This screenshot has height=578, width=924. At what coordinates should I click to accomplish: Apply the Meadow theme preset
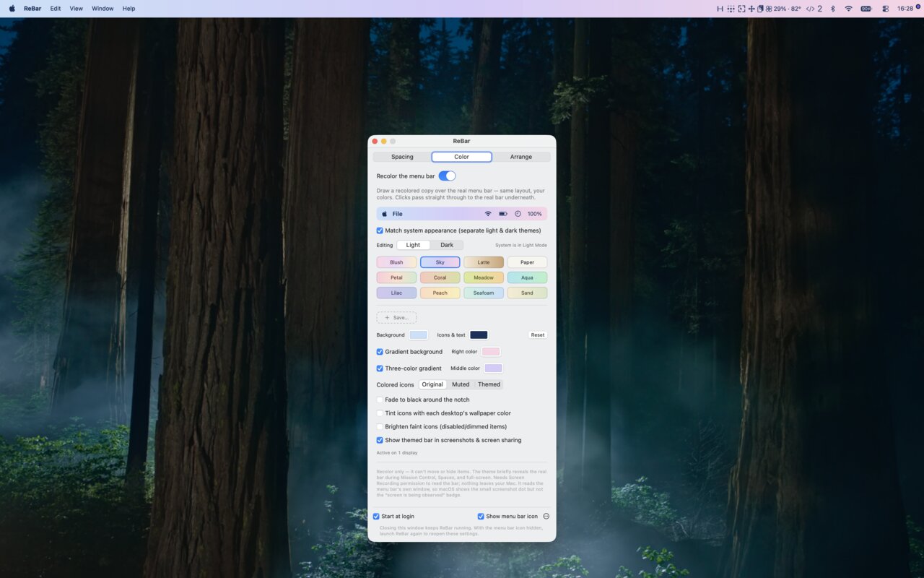[484, 277]
